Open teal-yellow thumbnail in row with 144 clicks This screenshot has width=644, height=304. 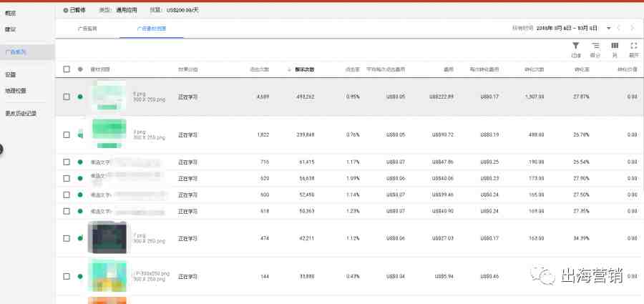tap(107, 276)
